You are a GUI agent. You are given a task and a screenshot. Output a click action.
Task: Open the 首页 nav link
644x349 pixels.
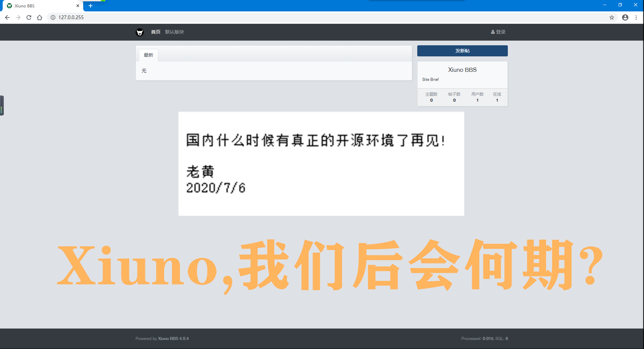(156, 32)
